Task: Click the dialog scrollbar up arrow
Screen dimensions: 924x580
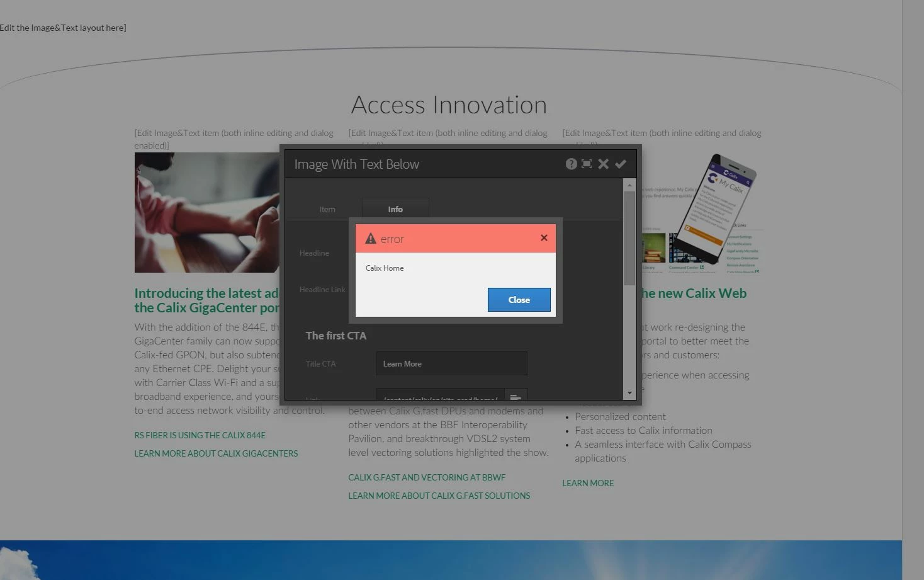Action: click(x=629, y=185)
